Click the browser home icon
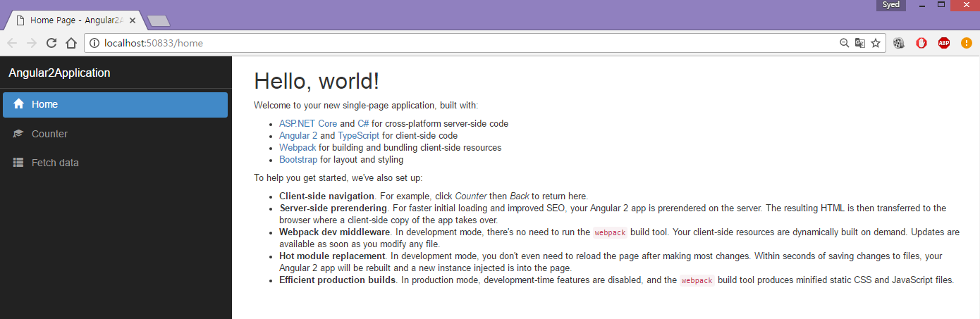 (71, 43)
